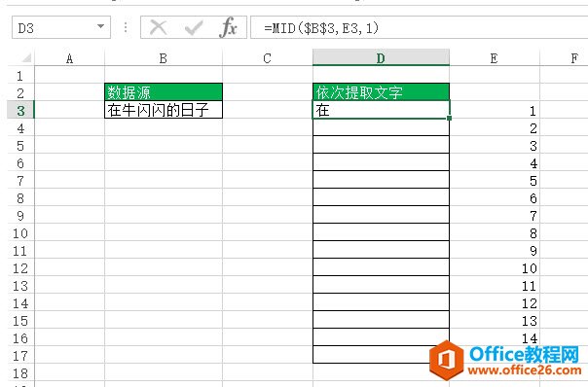Confirm entry with the checkmark icon
588x387 pixels.
(194, 28)
